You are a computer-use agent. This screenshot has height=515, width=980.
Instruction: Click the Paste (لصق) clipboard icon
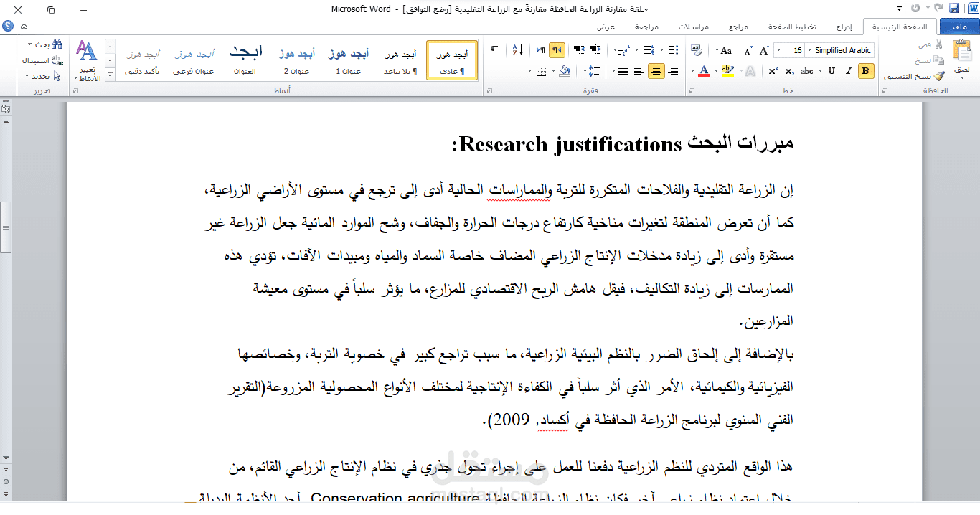pyautogui.click(x=961, y=52)
